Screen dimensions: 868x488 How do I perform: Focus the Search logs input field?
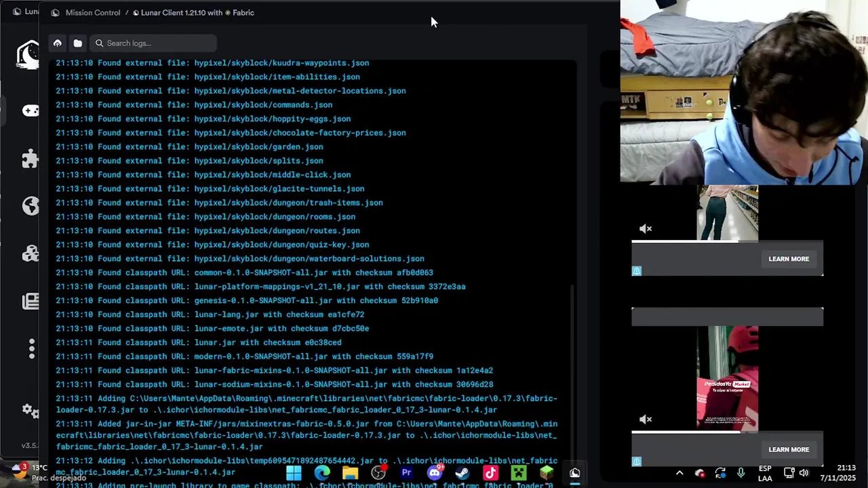click(153, 43)
